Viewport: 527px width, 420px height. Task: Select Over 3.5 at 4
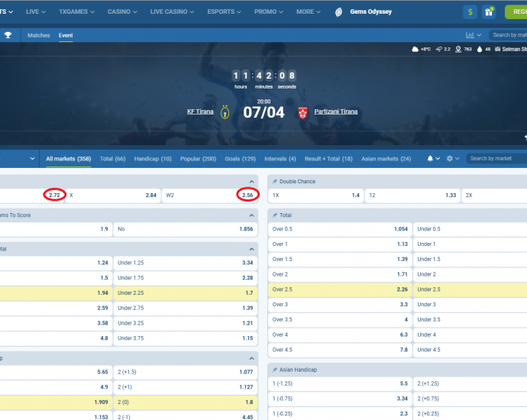pos(340,320)
